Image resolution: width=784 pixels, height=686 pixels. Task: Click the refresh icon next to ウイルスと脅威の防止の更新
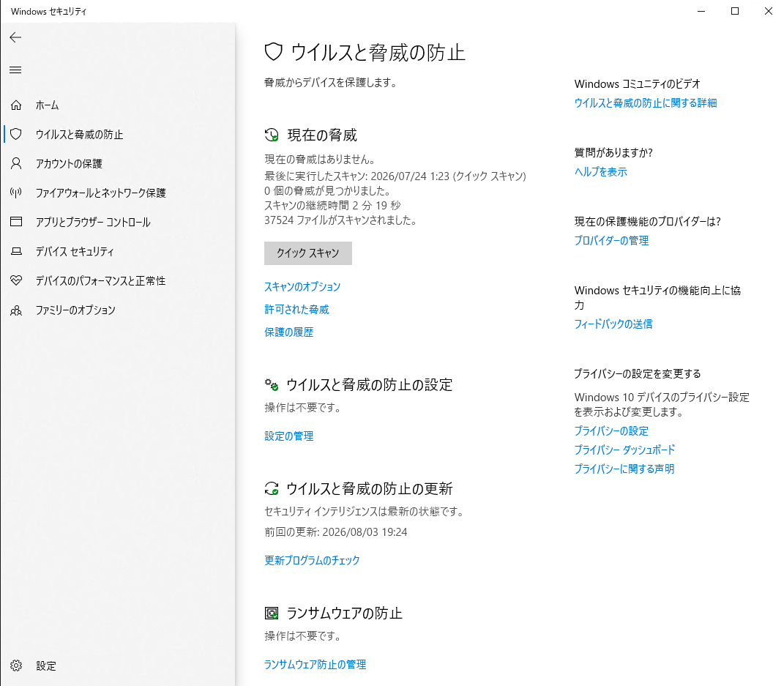pyautogui.click(x=272, y=488)
